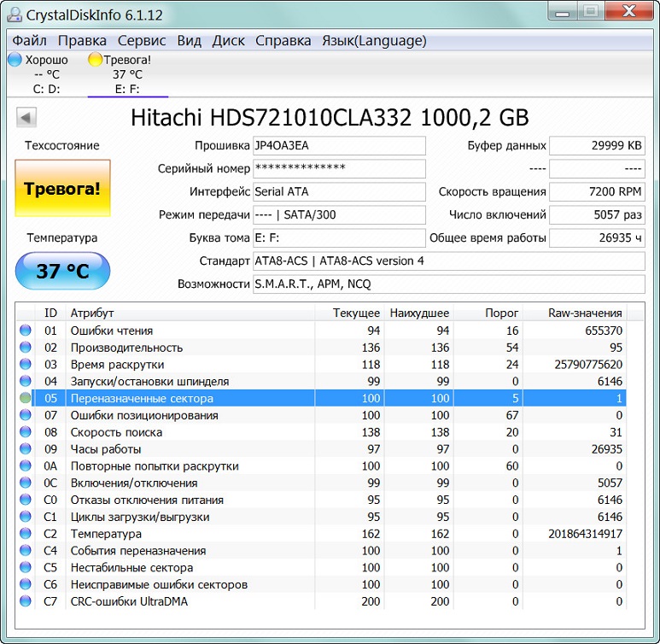Click status dot for attribute 03 Время раскрутки
Screen dimensions: 660x644
[x=26, y=364]
